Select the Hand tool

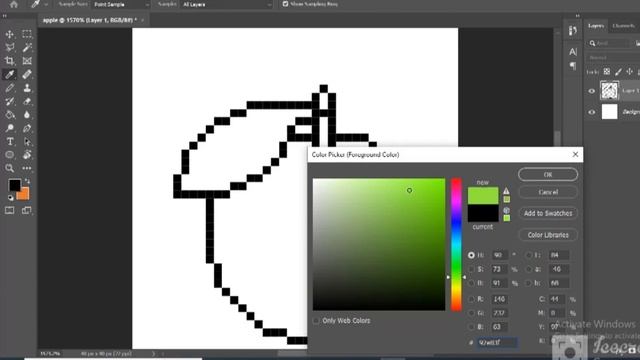click(x=27, y=155)
